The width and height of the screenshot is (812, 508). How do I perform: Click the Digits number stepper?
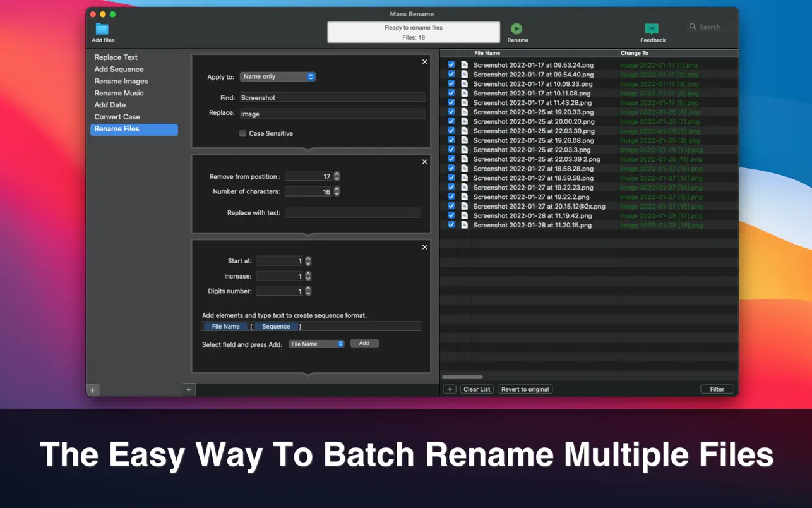308,291
